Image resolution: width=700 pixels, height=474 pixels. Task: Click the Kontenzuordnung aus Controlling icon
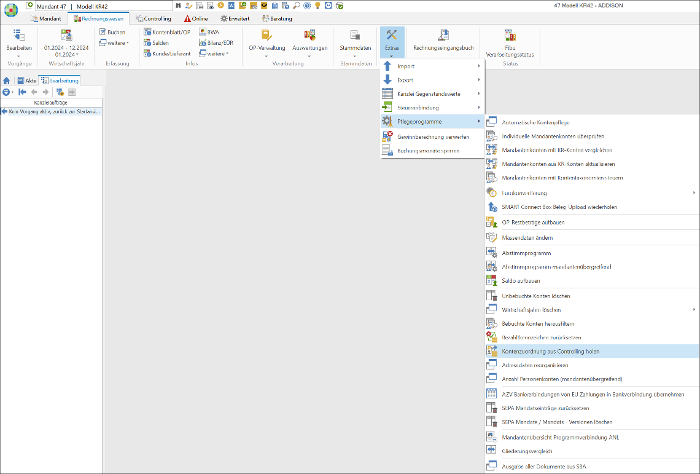pos(492,351)
